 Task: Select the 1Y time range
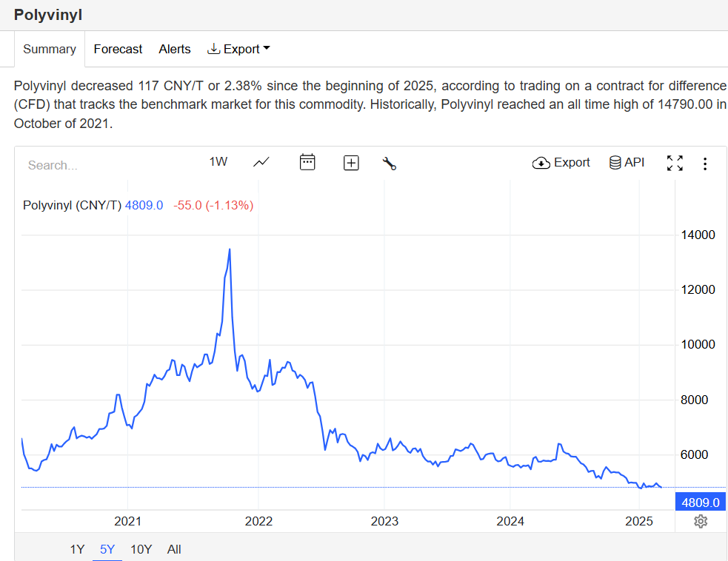pyautogui.click(x=77, y=549)
